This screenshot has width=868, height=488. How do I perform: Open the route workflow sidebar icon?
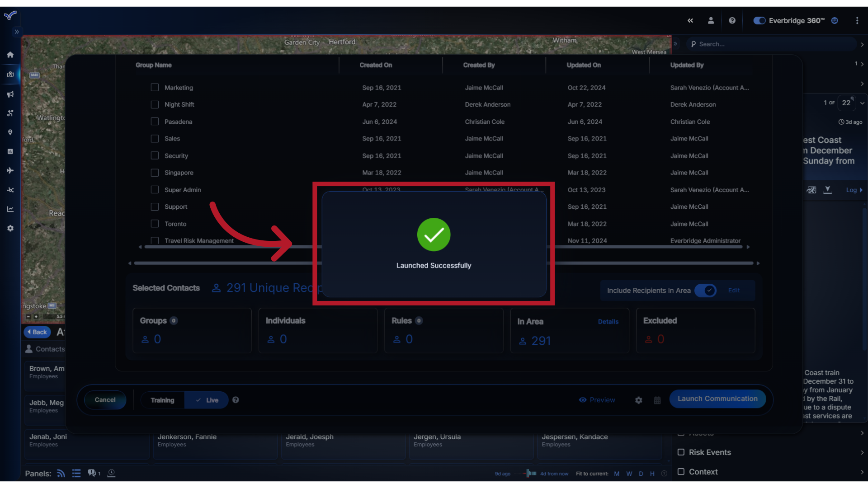pos(10,113)
